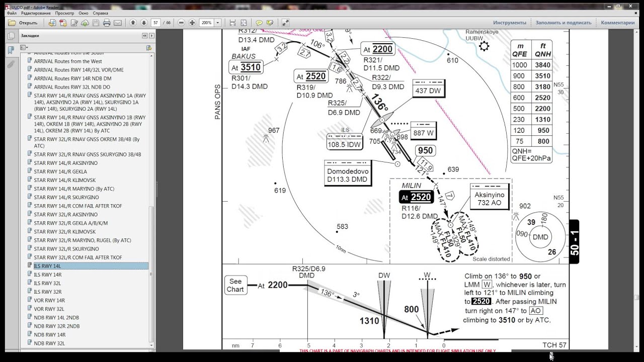Open bookmark VOR RWY 14R
The image size is (644, 362).
(x=50, y=300)
